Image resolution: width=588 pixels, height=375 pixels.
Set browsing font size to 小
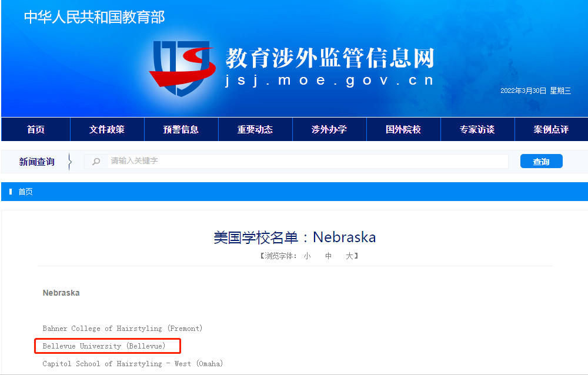[307, 256]
